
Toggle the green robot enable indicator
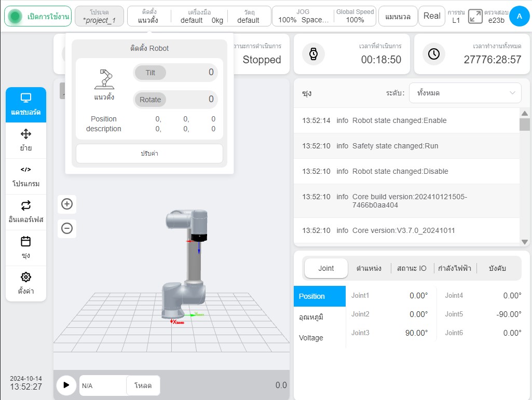[x=15, y=16]
